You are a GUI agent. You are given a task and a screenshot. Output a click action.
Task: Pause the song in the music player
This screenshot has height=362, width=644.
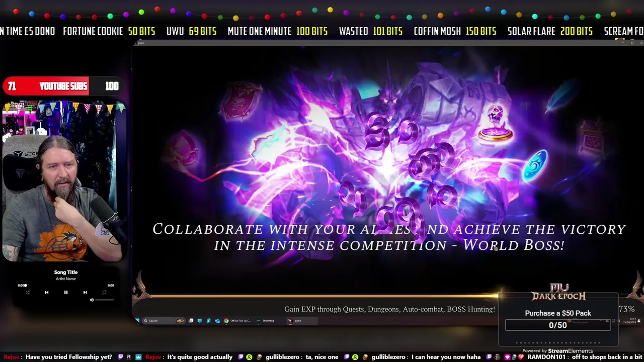(x=65, y=292)
